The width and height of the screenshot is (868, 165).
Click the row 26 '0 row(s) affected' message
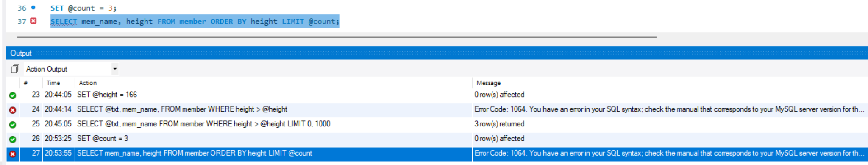click(499, 138)
